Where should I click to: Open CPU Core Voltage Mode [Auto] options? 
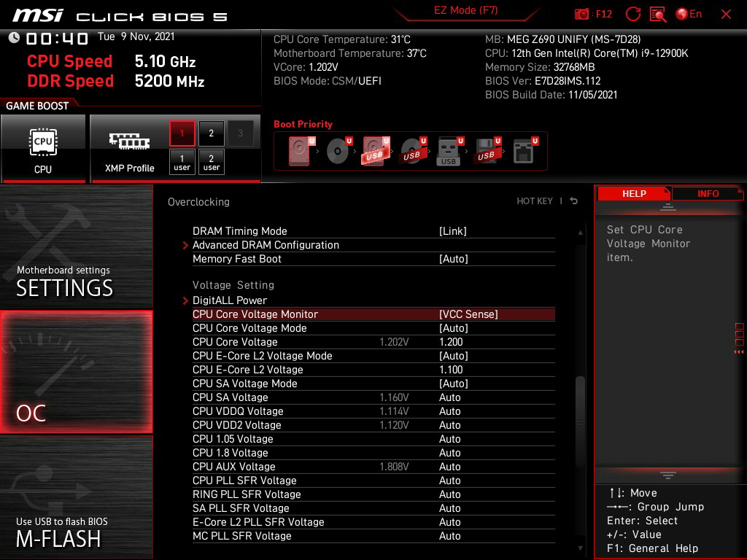click(454, 328)
